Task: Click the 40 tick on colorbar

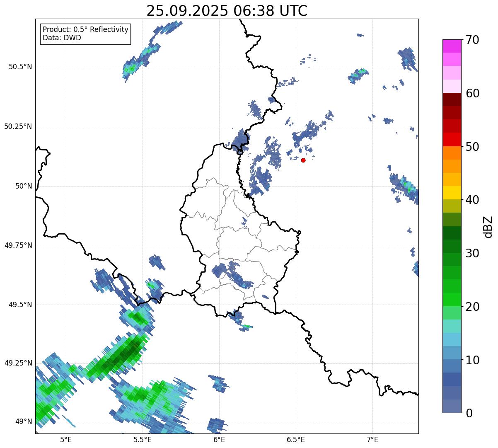Action: click(472, 200)
